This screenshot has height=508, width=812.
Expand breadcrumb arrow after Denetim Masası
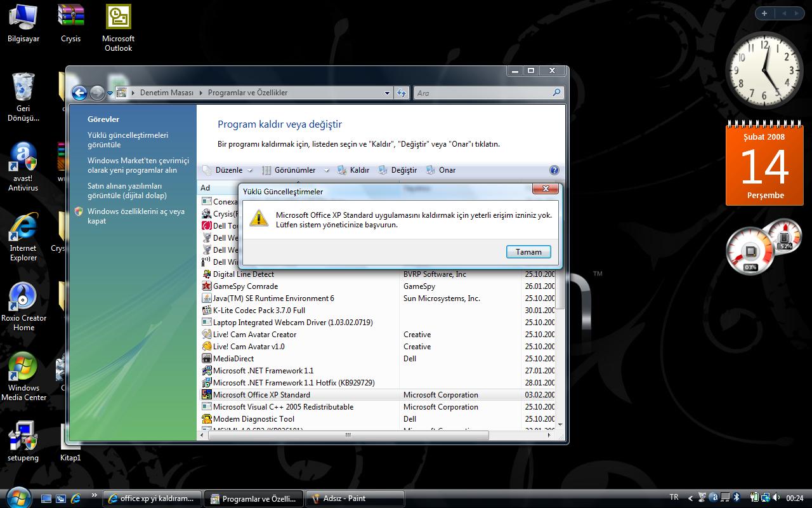point(200,93)
